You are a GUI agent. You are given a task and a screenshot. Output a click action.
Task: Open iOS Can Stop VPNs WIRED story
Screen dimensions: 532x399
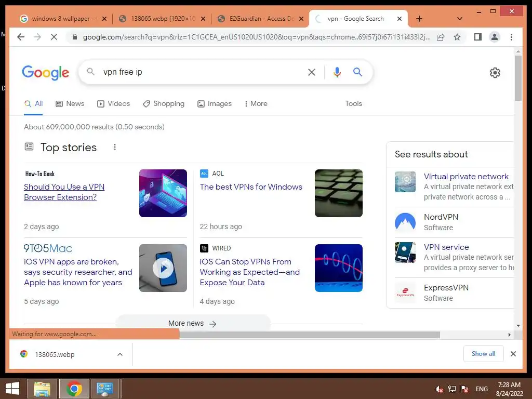(250, 272)
